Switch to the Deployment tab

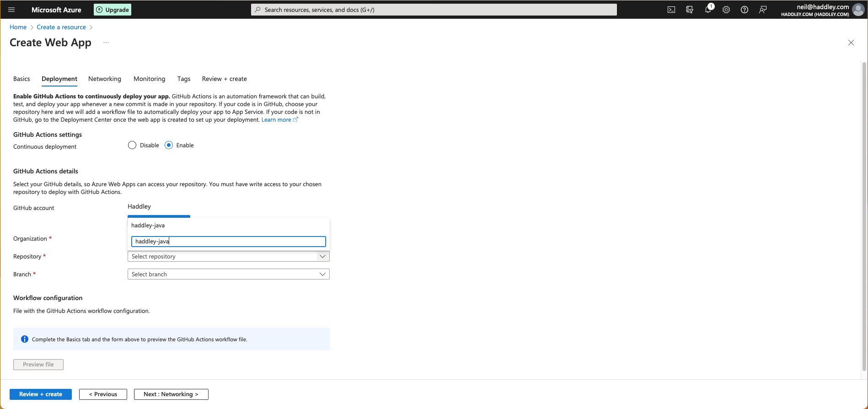[59, 79]
